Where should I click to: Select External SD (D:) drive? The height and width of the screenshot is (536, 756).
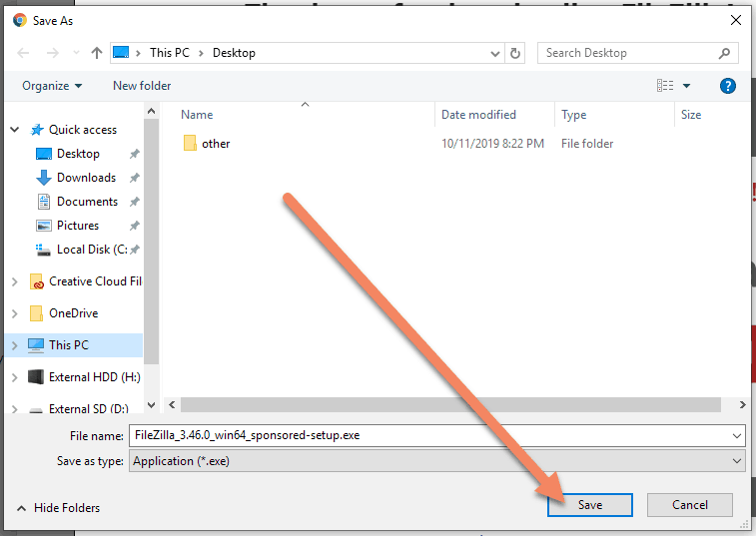89,409
